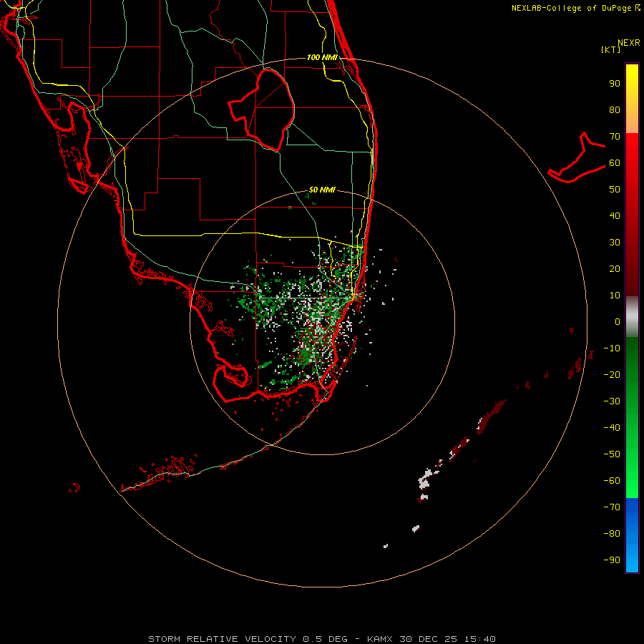The width and height of the screenshot is (644, 644).
Task: Pick the blue bottom segment of the color bar
Action: point(632,535)
